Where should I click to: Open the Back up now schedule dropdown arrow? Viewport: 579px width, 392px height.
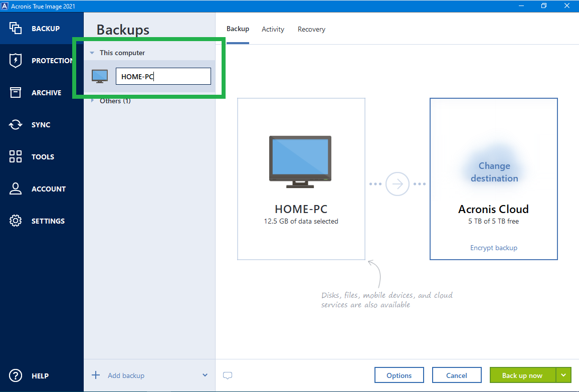564,375
